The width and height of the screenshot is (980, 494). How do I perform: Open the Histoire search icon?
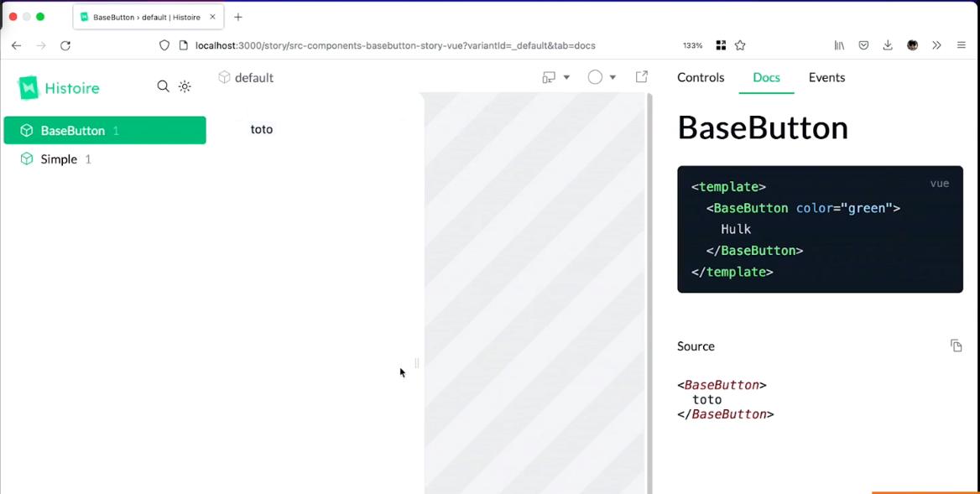(163, 86)
